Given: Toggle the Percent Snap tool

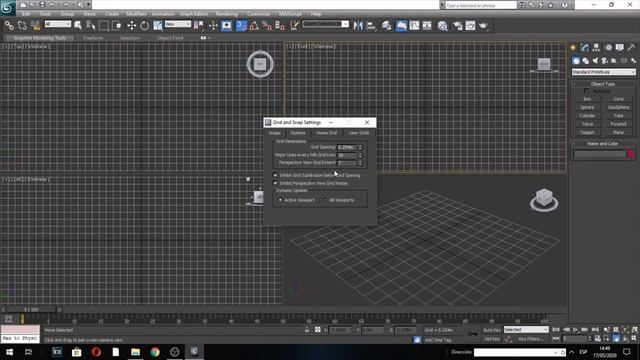Looking at the screenshot, I should [x=267, y=26].
